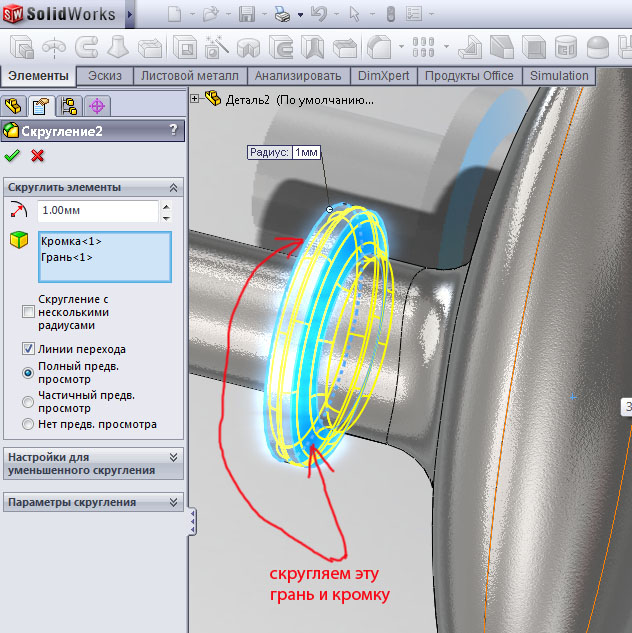The width and height of the screenshot is (632, 633).
Task: Confirm the fillet with the green checkmark
Action: pyautogui.click(x=12, y=156)
